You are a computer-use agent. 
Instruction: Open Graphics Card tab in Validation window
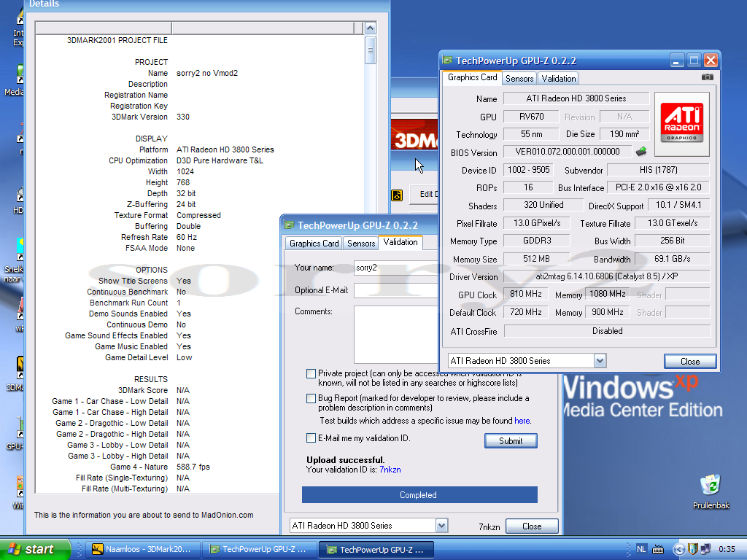click(314, 243)
